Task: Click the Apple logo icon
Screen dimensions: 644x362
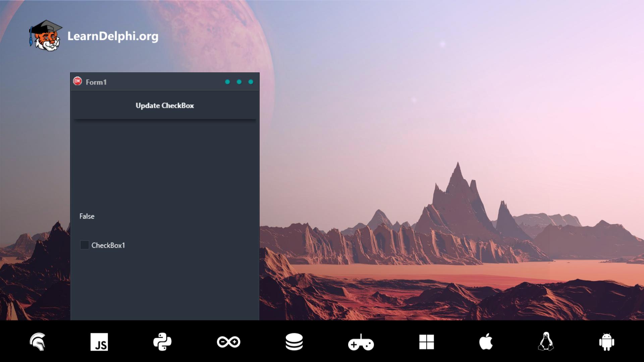Action: pyautogui.click(x=486, y=342)
